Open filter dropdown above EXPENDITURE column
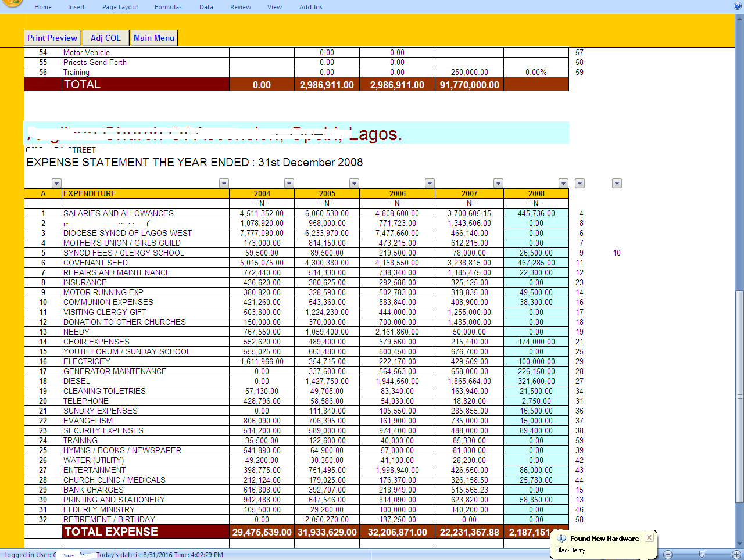This screenshot has width=744, height=560. [x=224, y=184]
